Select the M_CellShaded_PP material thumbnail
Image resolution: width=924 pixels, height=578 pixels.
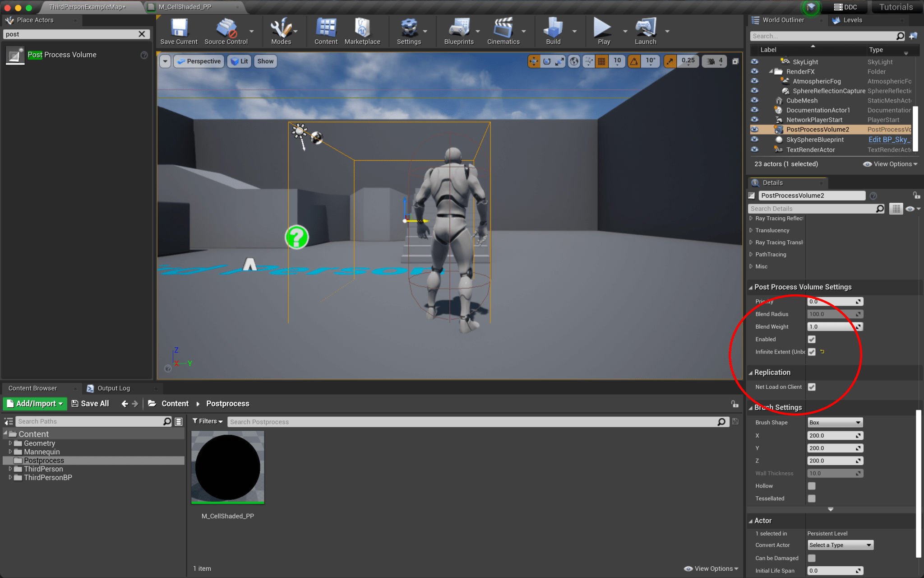pos(228,467)
